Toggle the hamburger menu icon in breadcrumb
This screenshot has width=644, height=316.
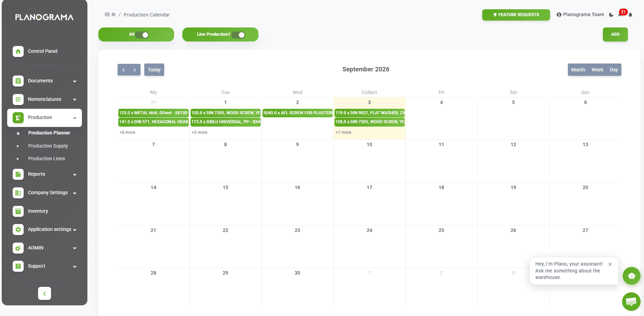click(107, 14)
